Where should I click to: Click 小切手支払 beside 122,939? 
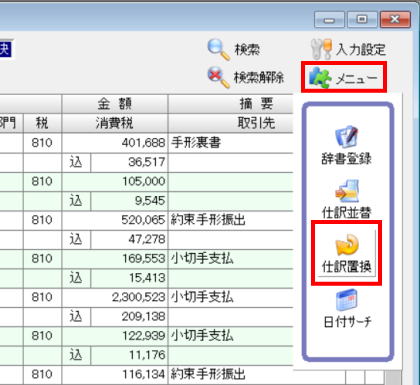[x=231, y=336]
